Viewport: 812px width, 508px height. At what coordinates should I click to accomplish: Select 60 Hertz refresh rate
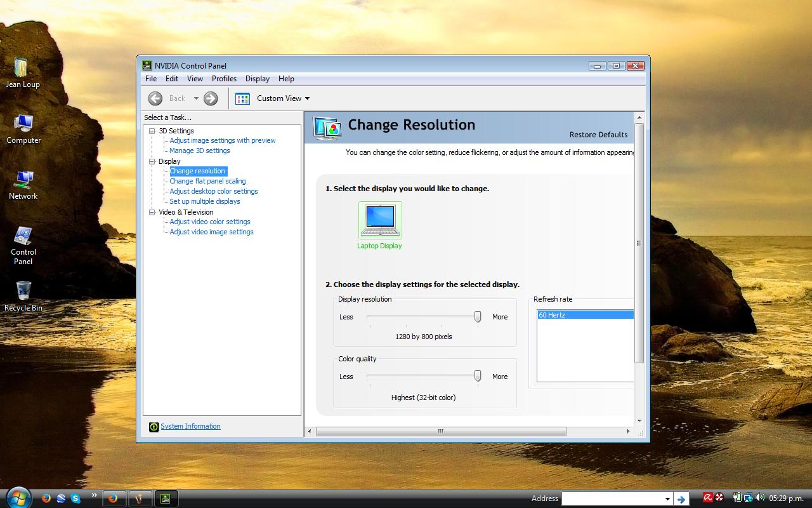pyautogui.click(x=585, y=315)
